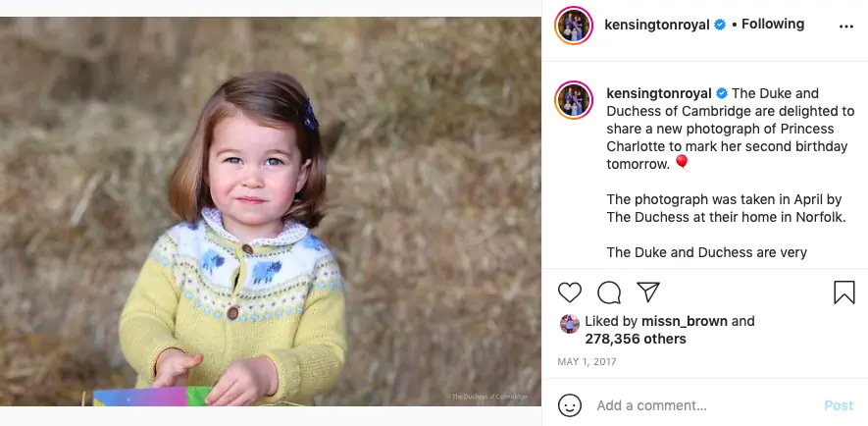
Task: View the 278,356 others who liked the post
Action: (636, 339)
